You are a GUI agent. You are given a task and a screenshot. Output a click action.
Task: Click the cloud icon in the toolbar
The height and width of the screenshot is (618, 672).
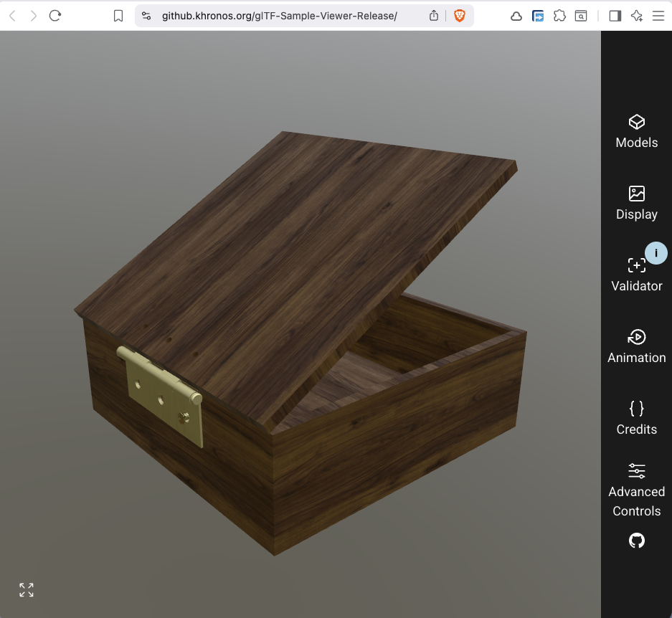[516, 16]
